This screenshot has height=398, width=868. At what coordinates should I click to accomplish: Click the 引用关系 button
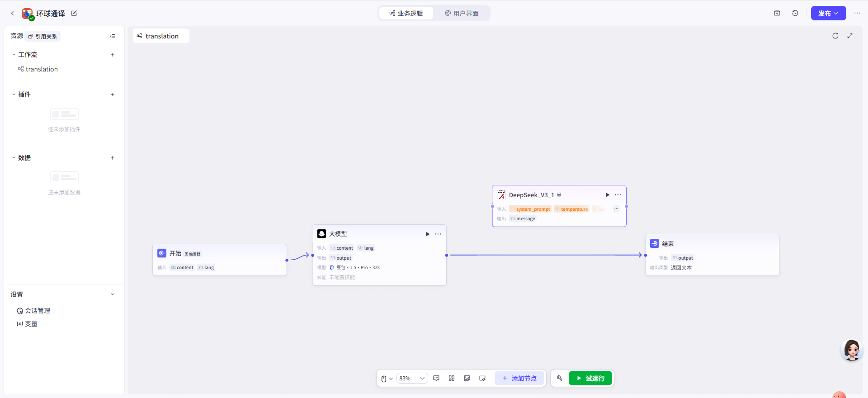pos(43,36)
